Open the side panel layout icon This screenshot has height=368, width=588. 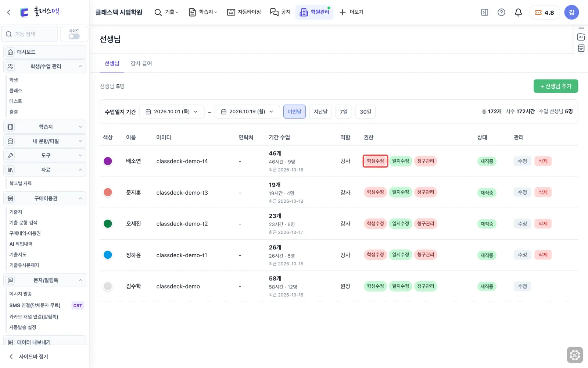click(484, 12)
